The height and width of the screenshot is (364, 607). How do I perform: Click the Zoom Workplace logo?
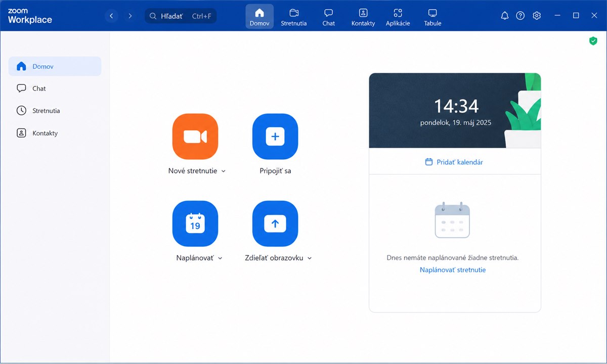click(x=30, y=16)
